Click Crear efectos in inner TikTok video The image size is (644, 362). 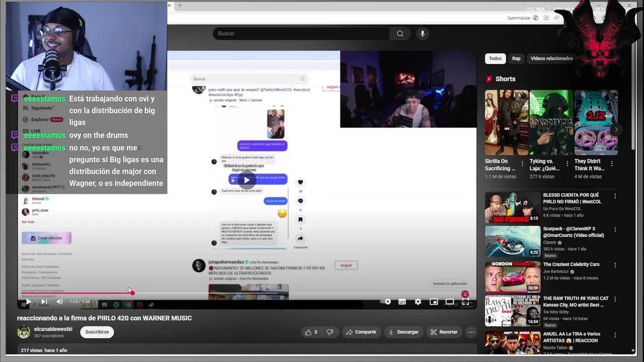(x=46, y=238)
